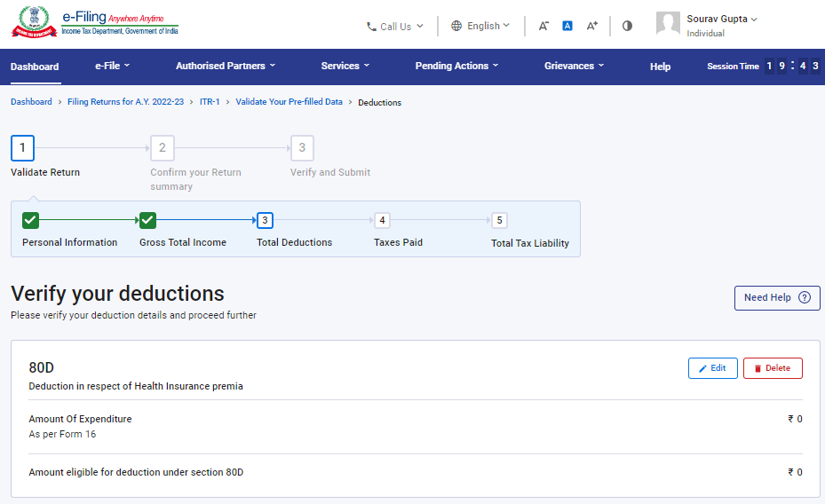Click the e-Filing portal logo
The height and width of the screenshot is (504, 825).
(x=95, y=22)
